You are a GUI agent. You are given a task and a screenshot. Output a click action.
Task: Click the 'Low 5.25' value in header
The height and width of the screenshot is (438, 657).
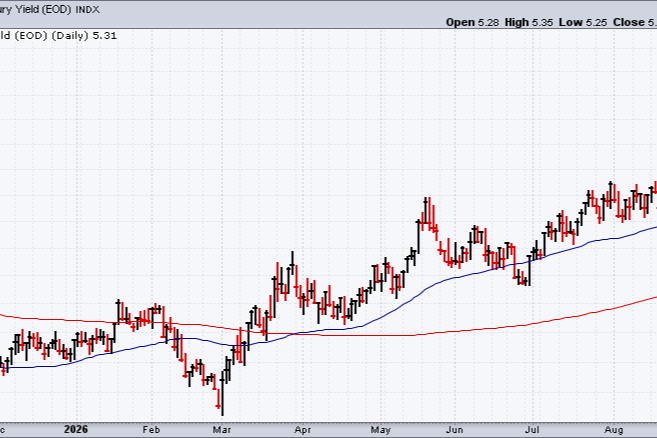[583, 22]
